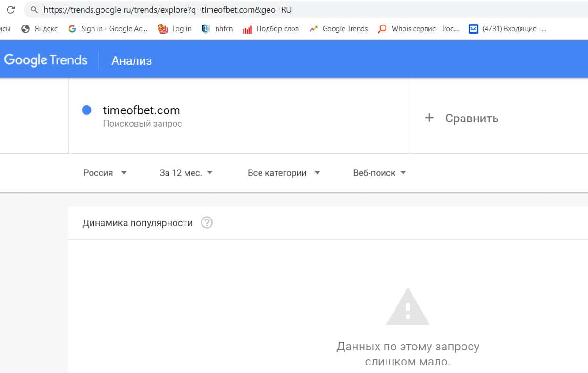Open the Подбор слов bookmark

click(x=271, y=29)
